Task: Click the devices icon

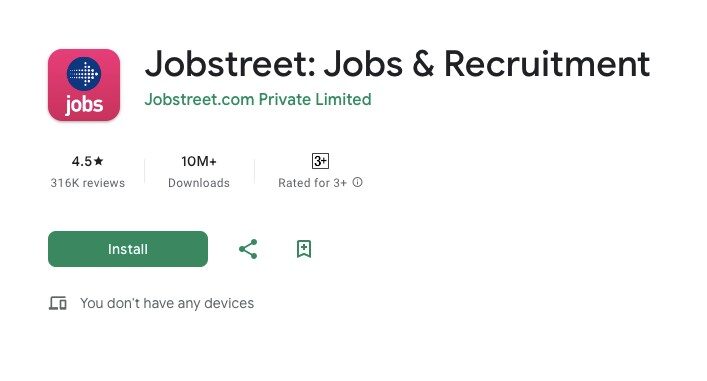Action: coord(58,303)
